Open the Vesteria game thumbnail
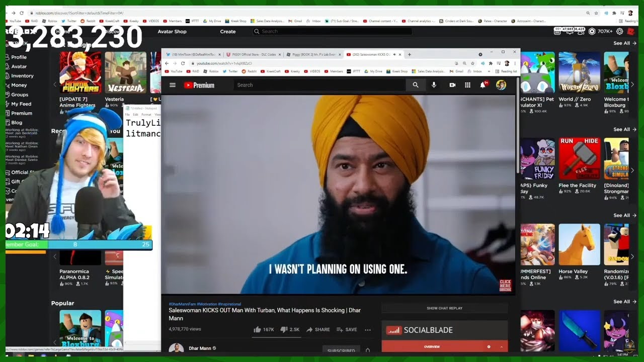This screenshot has width=644, height=362. (x=125, y=72)
